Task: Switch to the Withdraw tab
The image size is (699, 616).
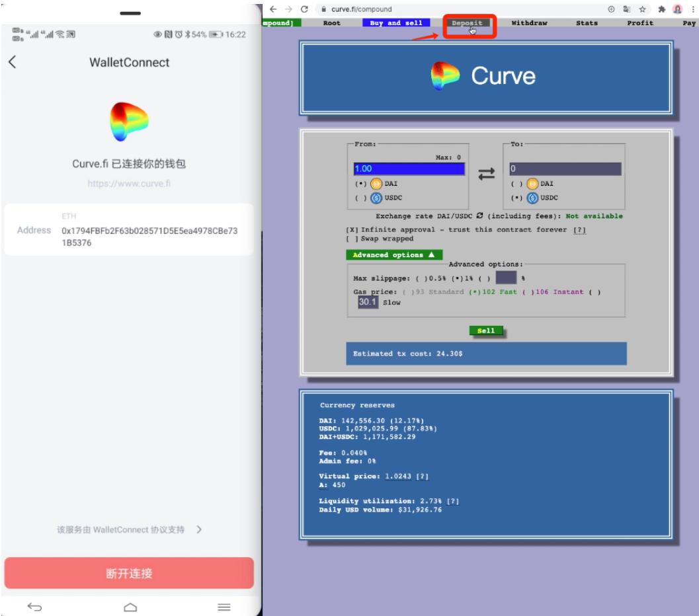Action: click(x=529, y=23)
